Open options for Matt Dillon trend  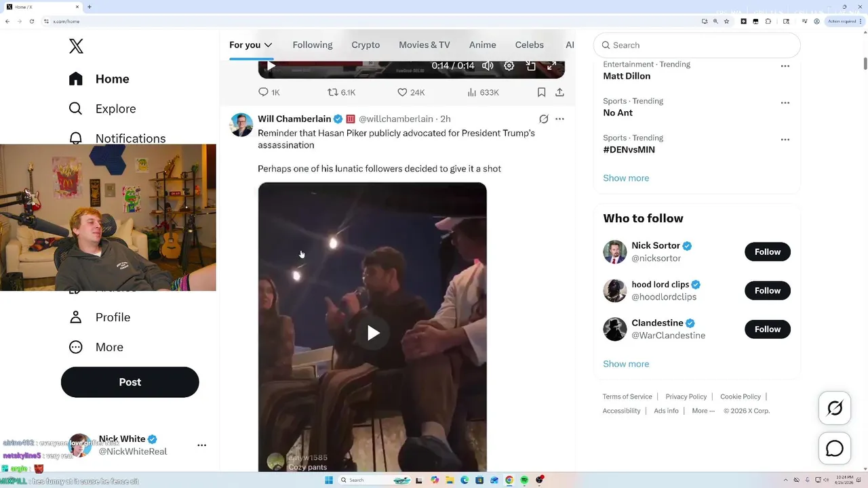785,66
